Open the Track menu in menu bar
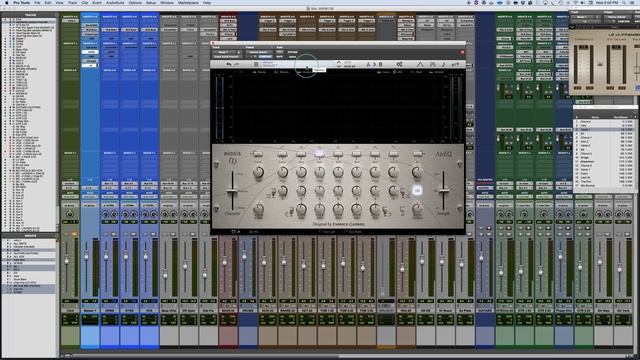Screen dimensions: 640x360 point(72,2)
